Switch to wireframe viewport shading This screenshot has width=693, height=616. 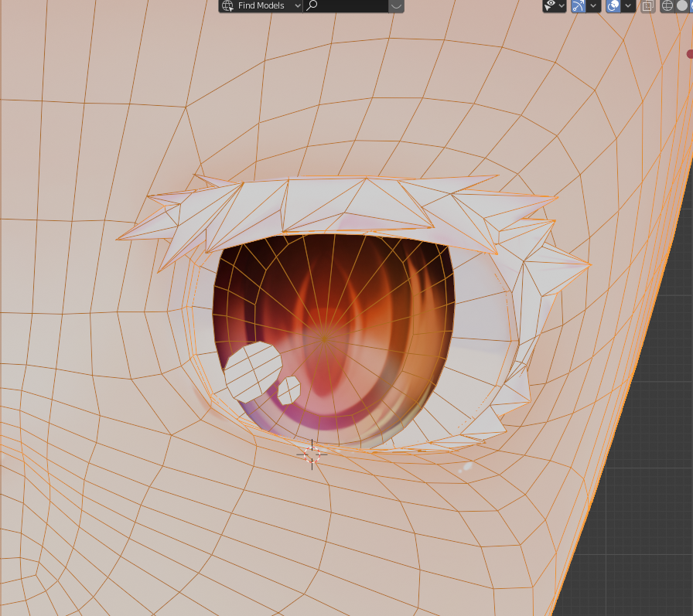point(667,5)
